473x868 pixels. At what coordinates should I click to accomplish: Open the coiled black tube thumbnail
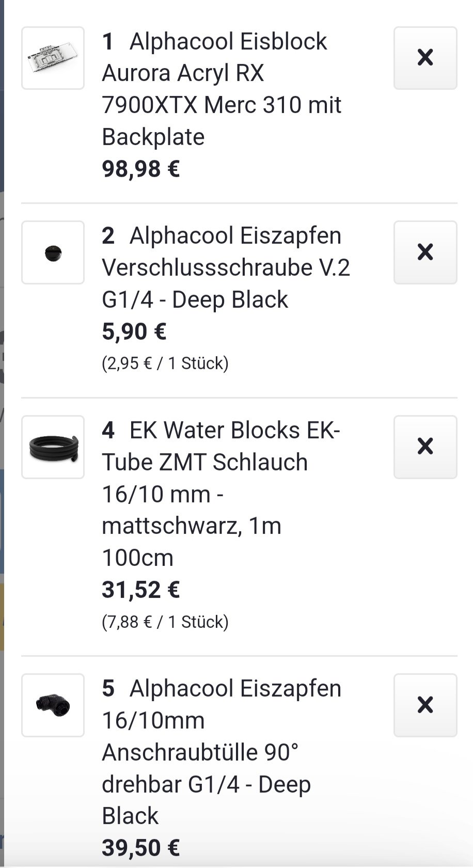53,447
